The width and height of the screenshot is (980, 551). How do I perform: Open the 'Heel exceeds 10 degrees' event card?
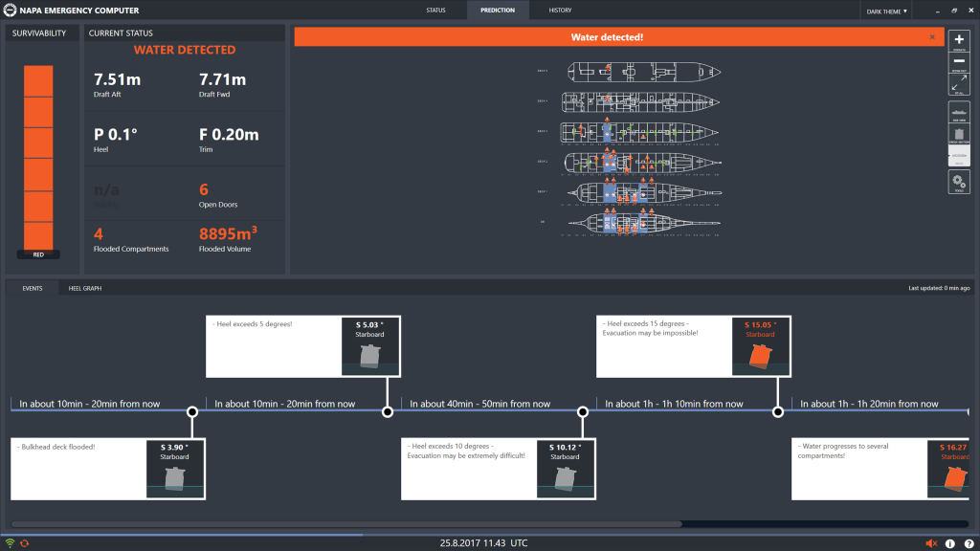pos(498,469)
